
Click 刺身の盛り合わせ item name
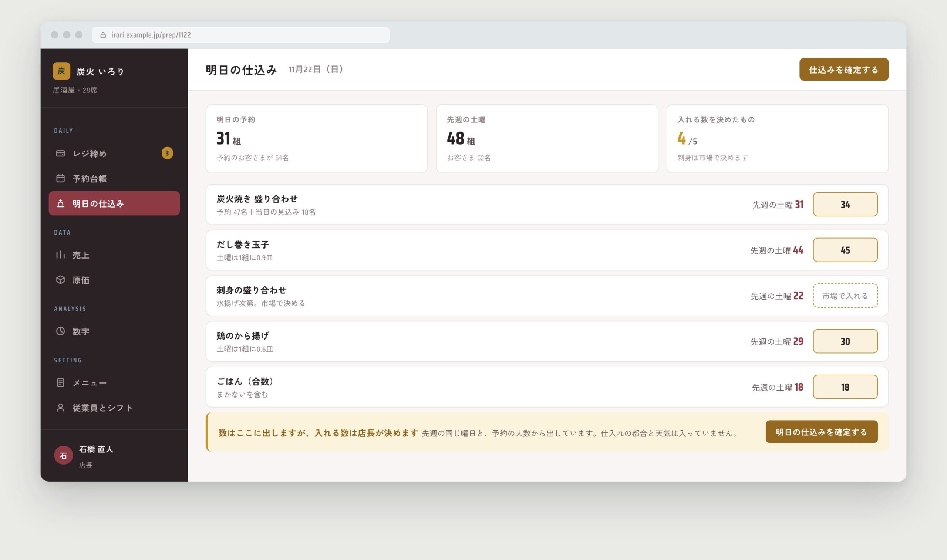(251, 290)
